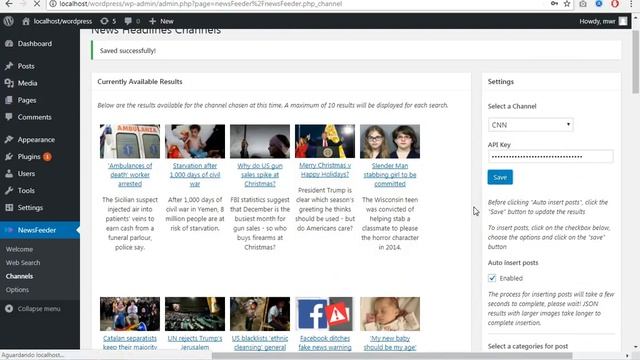Open the Options submenu
Viewport: 640px width, 360px height.
tap(17, 290)
